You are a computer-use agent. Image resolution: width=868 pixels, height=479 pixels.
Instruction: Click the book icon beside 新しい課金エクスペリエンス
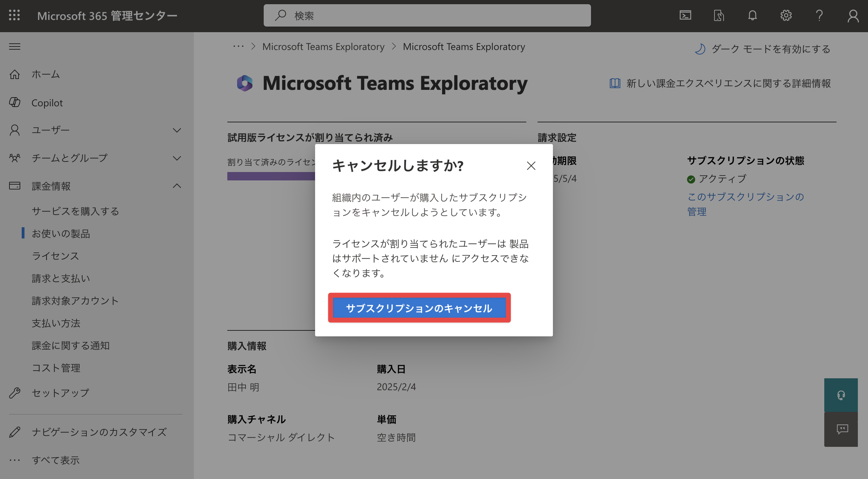(615, 83)
